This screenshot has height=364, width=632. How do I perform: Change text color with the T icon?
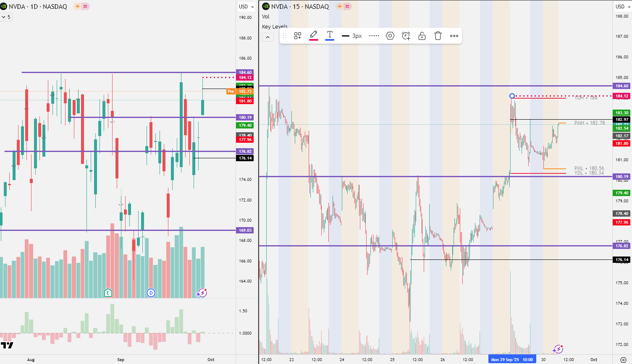pos(330,36)
